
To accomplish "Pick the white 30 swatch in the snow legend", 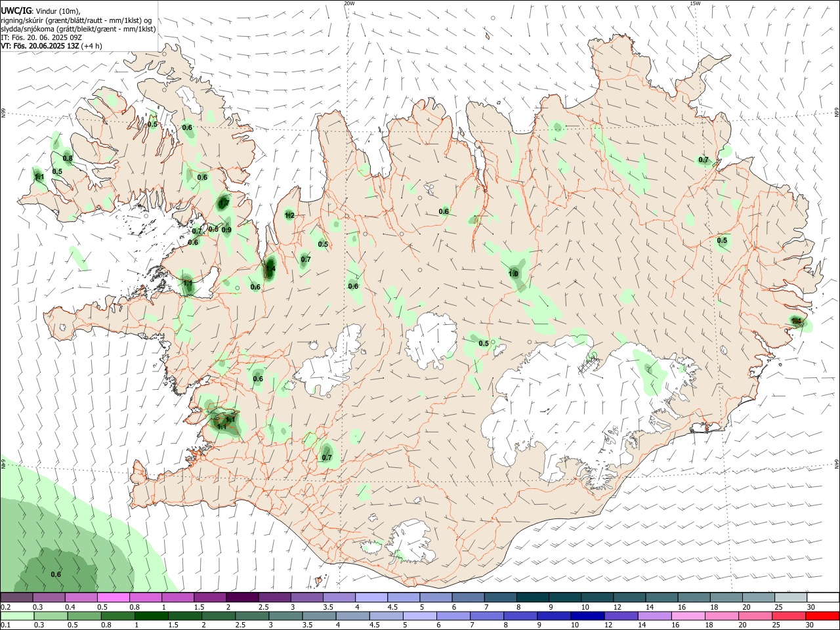I will click(x=822, y=597).
